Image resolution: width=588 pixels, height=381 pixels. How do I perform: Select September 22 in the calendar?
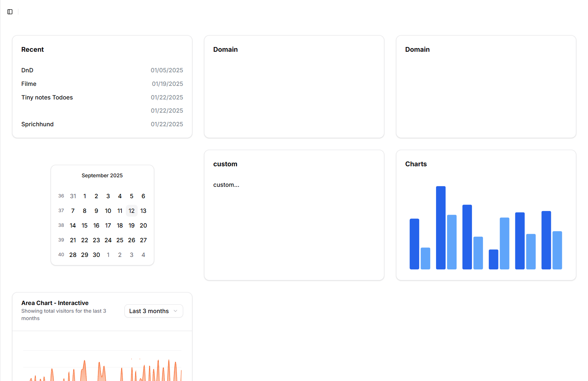click(x=84, y=240)
